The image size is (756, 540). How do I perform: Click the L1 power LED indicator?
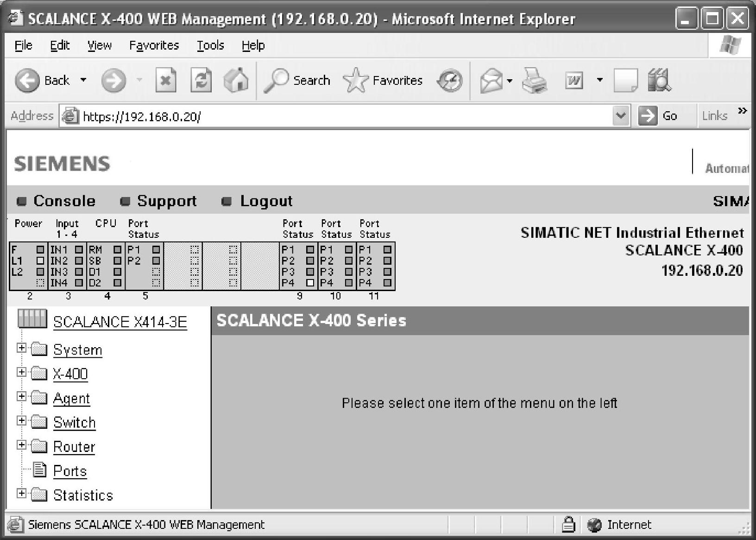pos(40,260)
